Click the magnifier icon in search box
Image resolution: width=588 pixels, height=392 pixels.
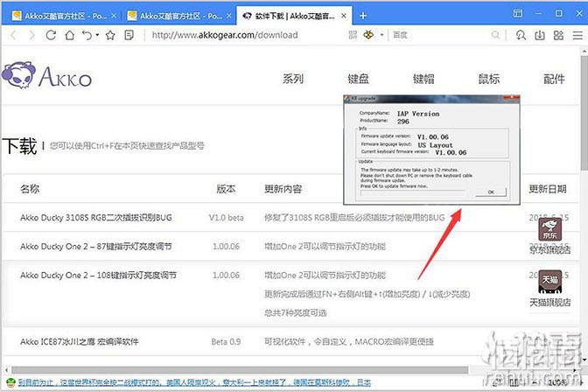point(495,35)
